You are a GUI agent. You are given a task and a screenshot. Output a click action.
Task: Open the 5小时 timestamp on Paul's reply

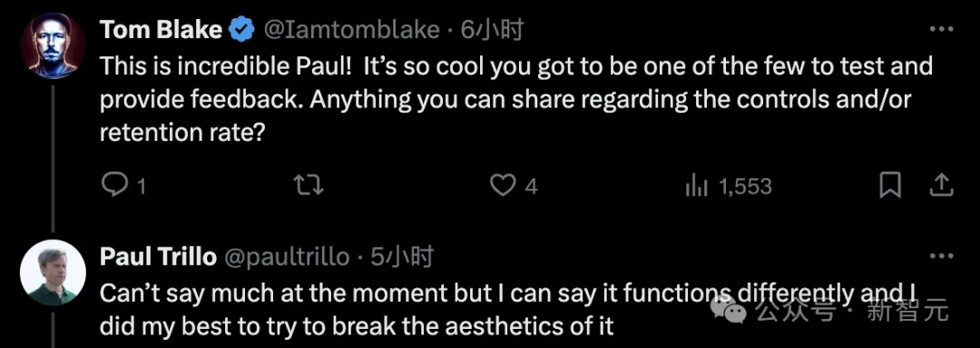point(402,256)
